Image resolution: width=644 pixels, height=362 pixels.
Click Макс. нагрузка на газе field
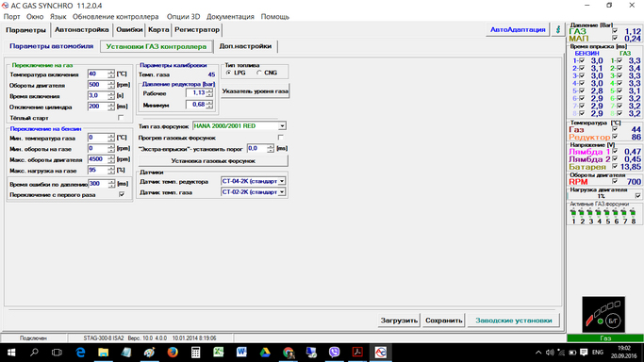point(97,170)
